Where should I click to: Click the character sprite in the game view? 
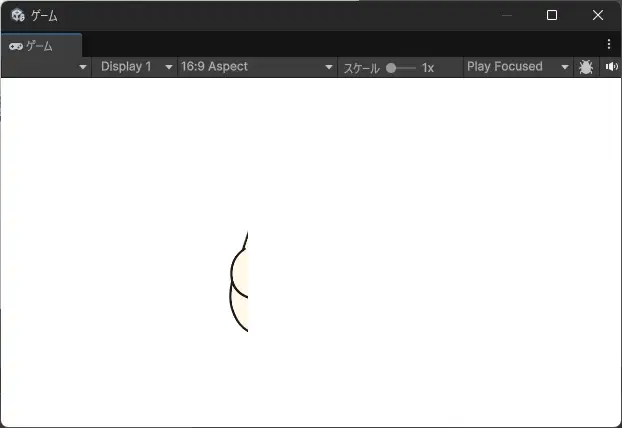(x=239, y=282)
